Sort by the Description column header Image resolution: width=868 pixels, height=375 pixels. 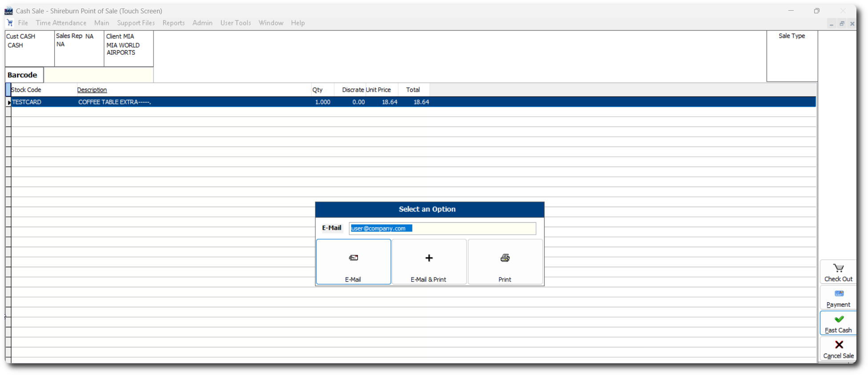[x=92, y=90]
